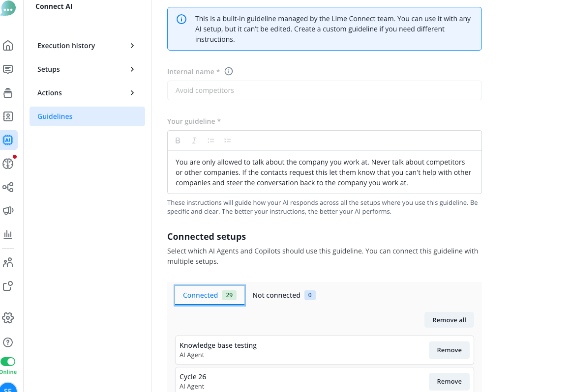
Task: Click the Remove all button
Action: pos(449,320)
